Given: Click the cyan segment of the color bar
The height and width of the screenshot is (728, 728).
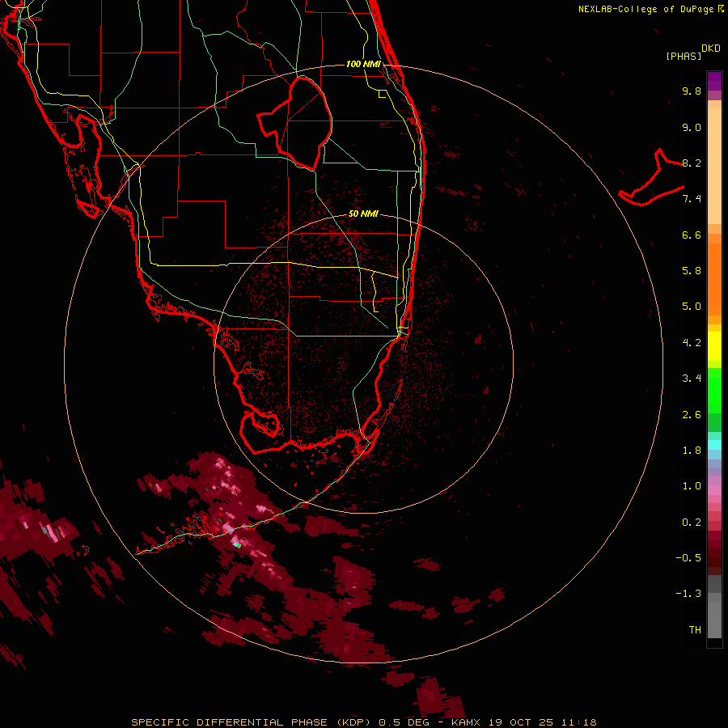Looking at the screenshot, I should [x=714, y=445].
